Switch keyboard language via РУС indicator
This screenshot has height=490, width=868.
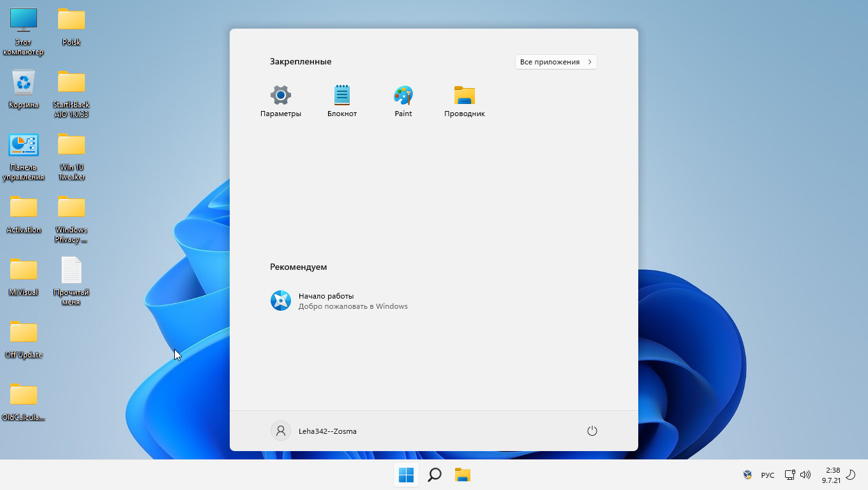pos(767,475)
